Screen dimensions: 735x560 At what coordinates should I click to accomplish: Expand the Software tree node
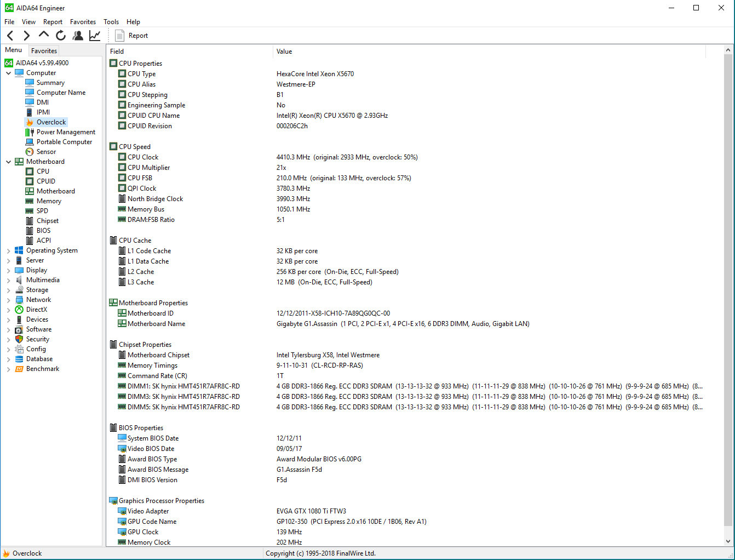pos(9,329)
